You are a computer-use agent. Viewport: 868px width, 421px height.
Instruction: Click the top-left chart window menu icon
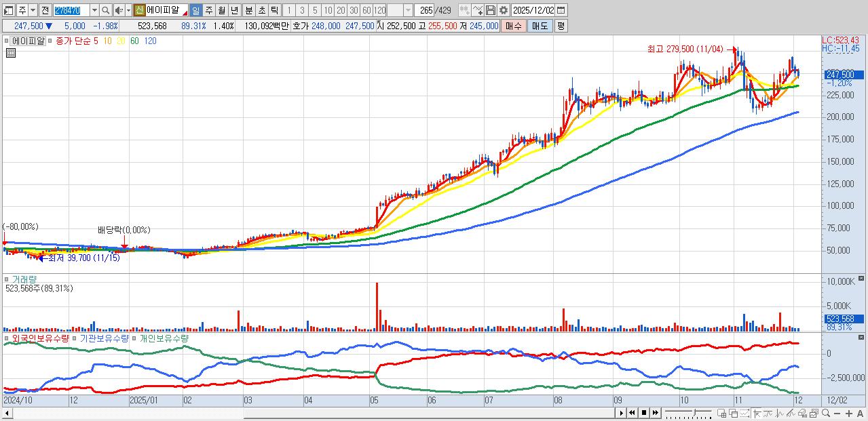pyautogui.click(x=8, y=10)
